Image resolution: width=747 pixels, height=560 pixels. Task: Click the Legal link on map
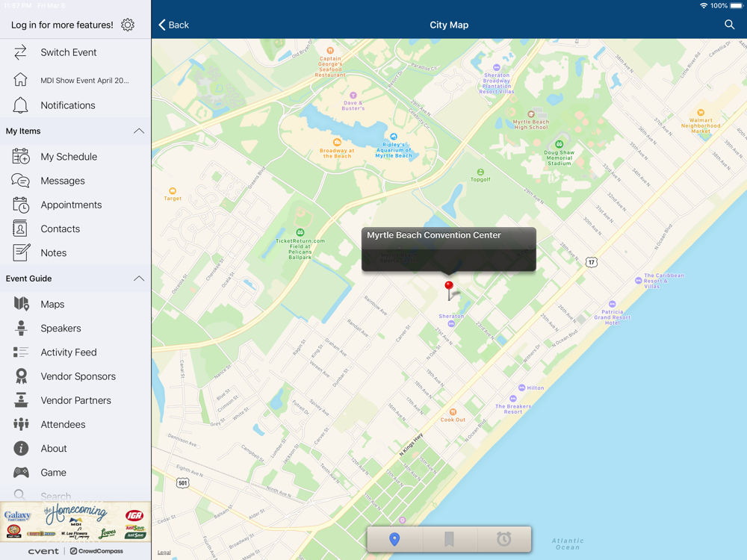(164, 552)
